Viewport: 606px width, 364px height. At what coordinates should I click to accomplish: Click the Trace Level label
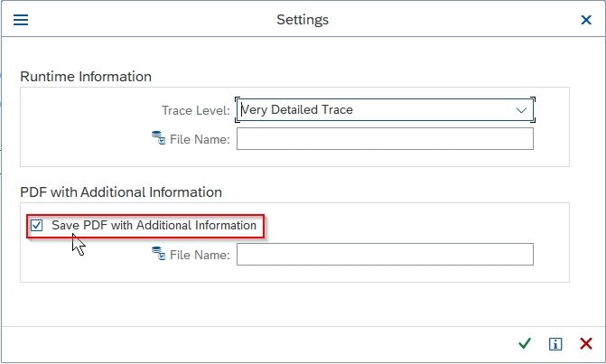tap(196, 110)
